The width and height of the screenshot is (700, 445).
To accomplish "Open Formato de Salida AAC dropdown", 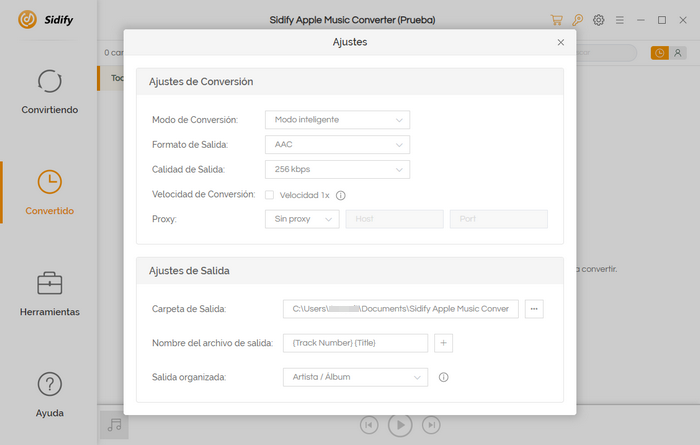I will (x=337, y=145).
